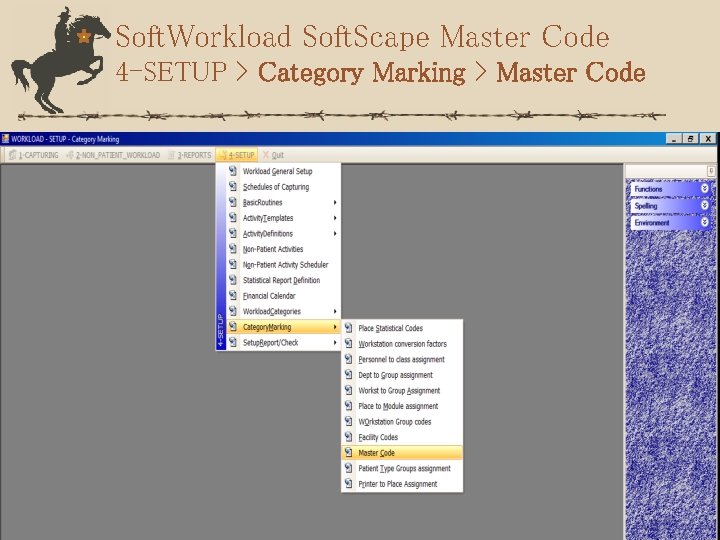Click the WorkloadCategories document icon
Screen dimensions: 720x540
click(233, 312)
